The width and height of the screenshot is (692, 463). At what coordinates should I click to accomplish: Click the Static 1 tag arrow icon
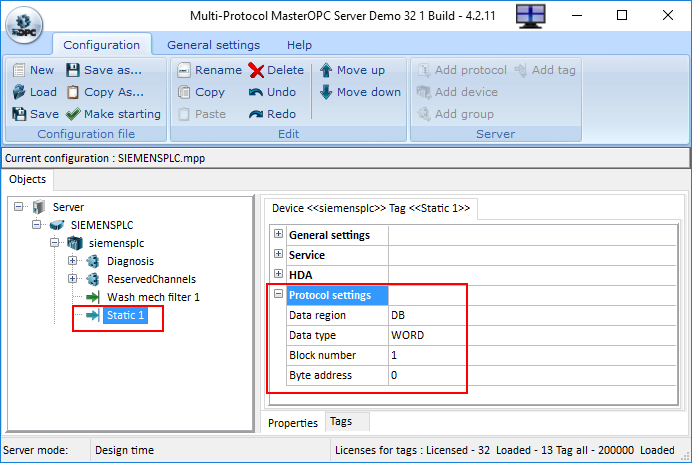tap(93, 315)
